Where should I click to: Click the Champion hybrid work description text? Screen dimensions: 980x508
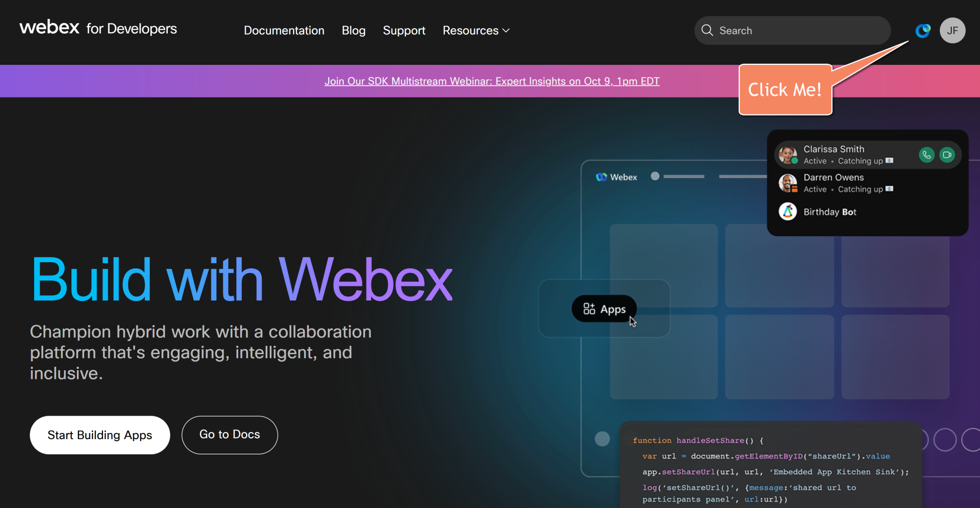(201, 352)
